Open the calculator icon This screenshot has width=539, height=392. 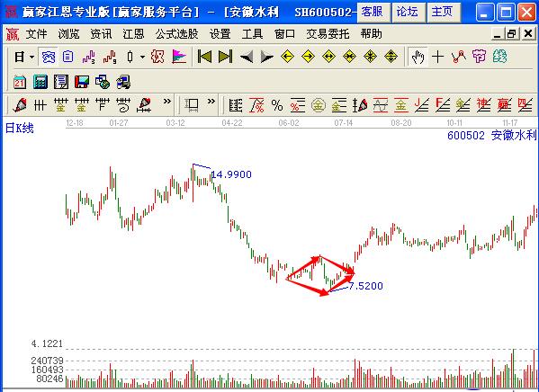(40, 82)
